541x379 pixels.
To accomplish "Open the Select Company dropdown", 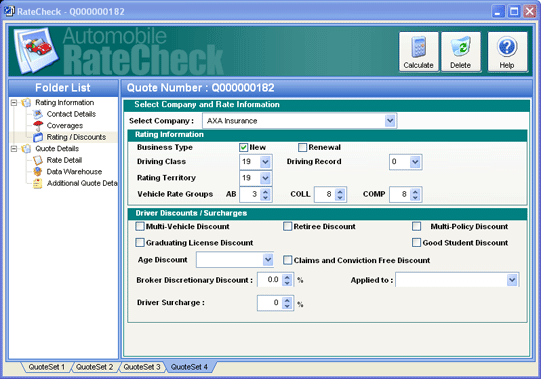I will (x=390, y=121).
